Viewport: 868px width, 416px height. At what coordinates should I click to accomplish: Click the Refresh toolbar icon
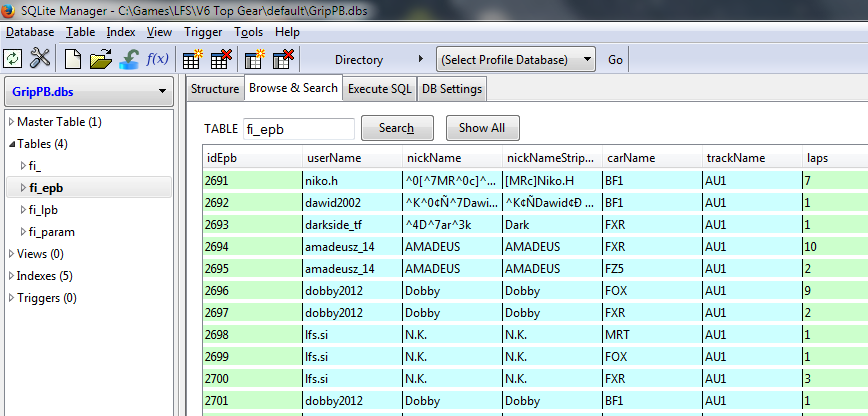(x=12, y=58)
